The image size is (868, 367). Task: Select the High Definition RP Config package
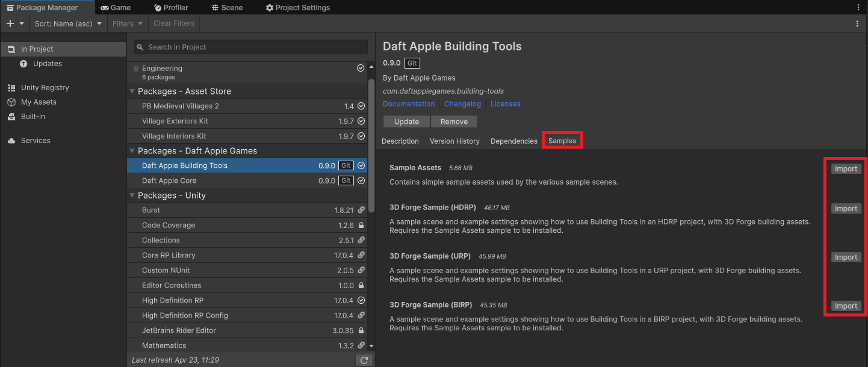(247, 315)
